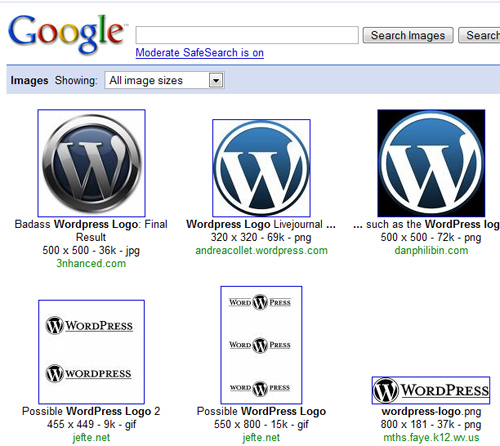Click the Search Images button
Screen dimensions: 500x446
coord(408,35)
